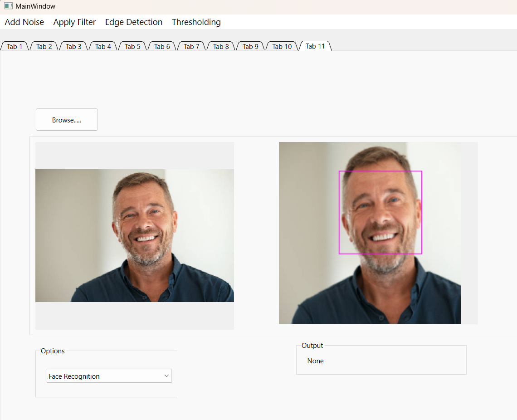The height and width of the screenshot is (420, 517).
Task: Click the Browse..... button
Action: coord(66,119)
